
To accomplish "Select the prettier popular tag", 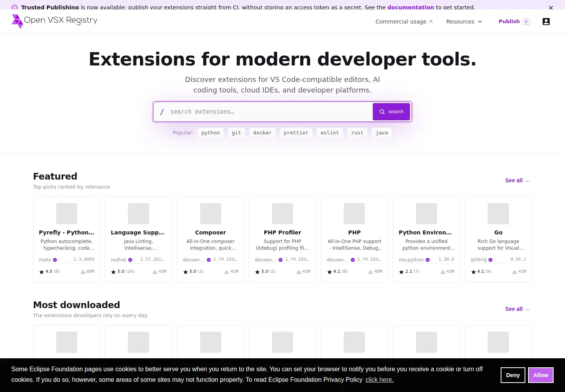I will [x=296, y=133].
